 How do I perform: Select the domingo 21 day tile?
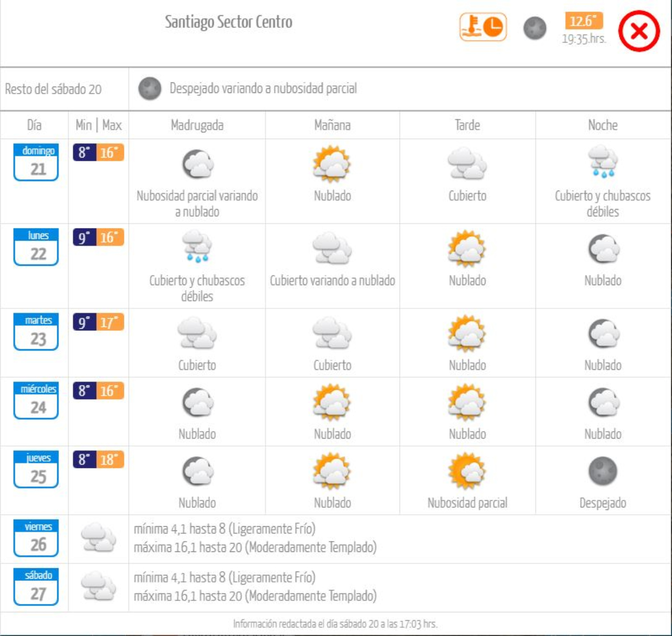tap(36, 162)
